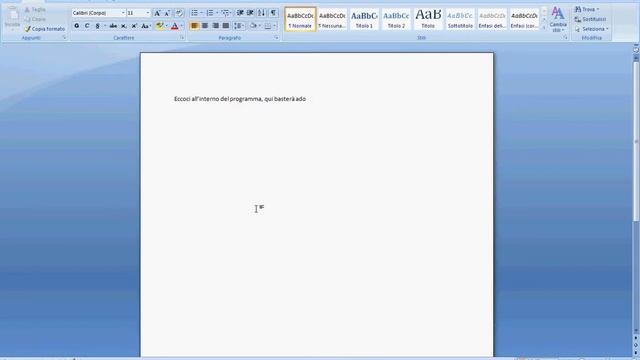Decrease the paragraph indent

240,13
